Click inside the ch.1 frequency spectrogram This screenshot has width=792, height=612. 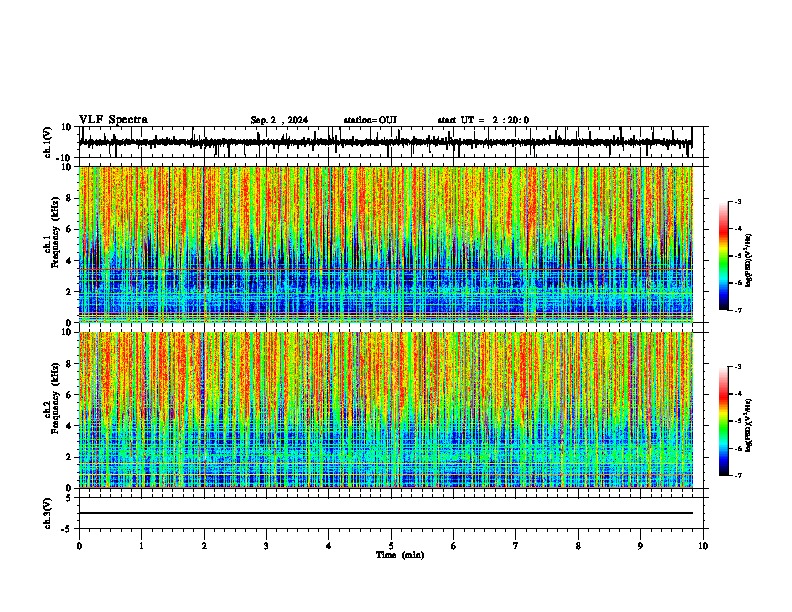point(385,244)
